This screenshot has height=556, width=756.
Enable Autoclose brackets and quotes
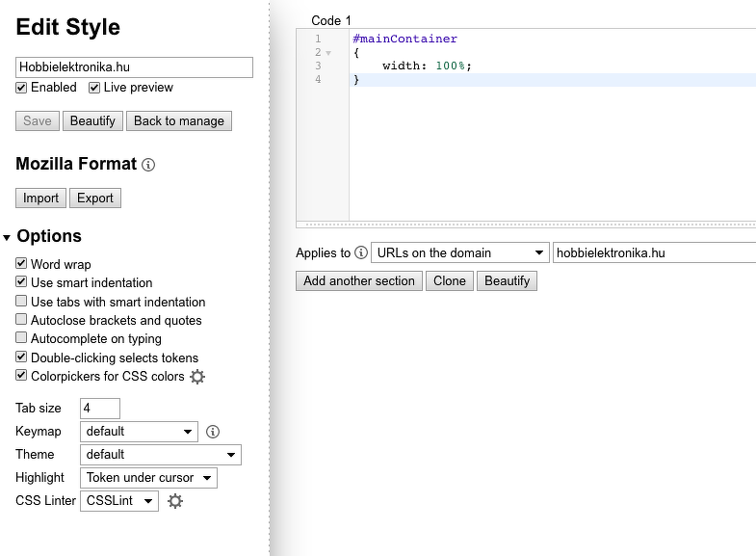22,320
